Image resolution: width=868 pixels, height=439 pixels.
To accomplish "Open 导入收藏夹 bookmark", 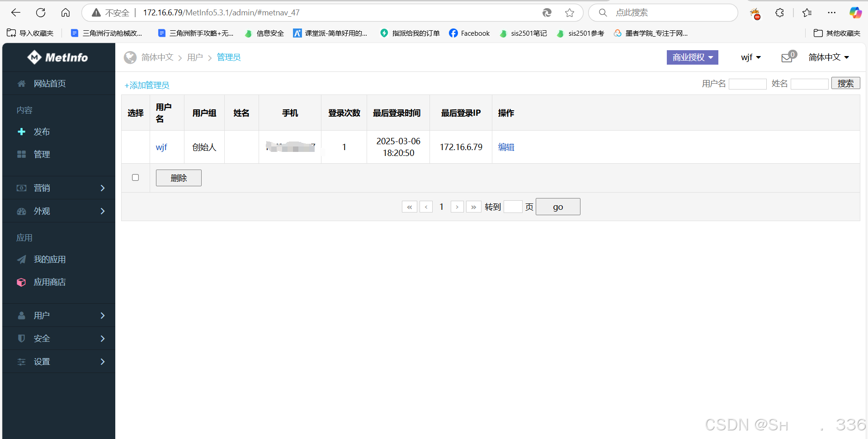I will pyautogui.click(x=30, y=33).
